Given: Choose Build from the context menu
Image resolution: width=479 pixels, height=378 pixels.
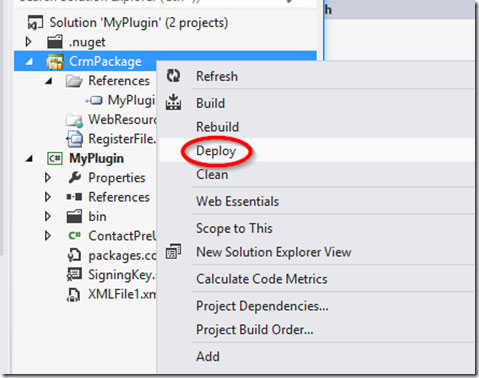Looking at the screenshot, I should [x=210, y=103].
